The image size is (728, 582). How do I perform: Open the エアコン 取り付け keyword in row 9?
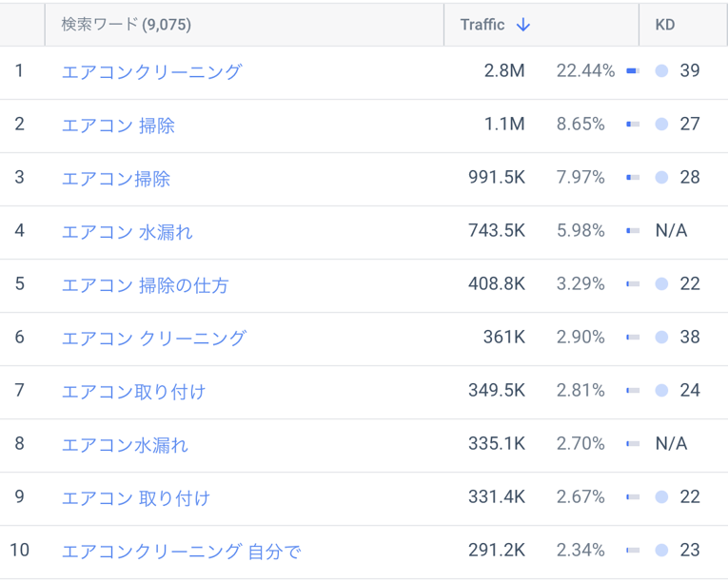(x=135, y=497)
